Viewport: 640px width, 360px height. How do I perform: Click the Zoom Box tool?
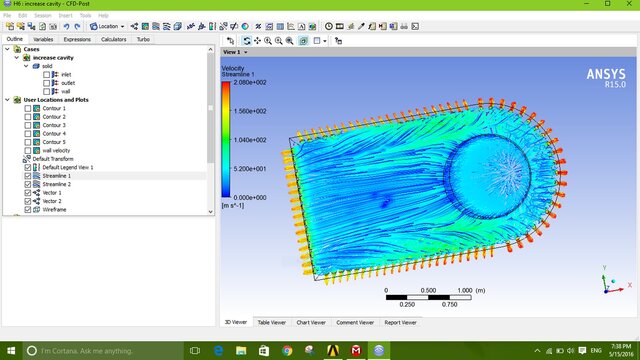279,41
